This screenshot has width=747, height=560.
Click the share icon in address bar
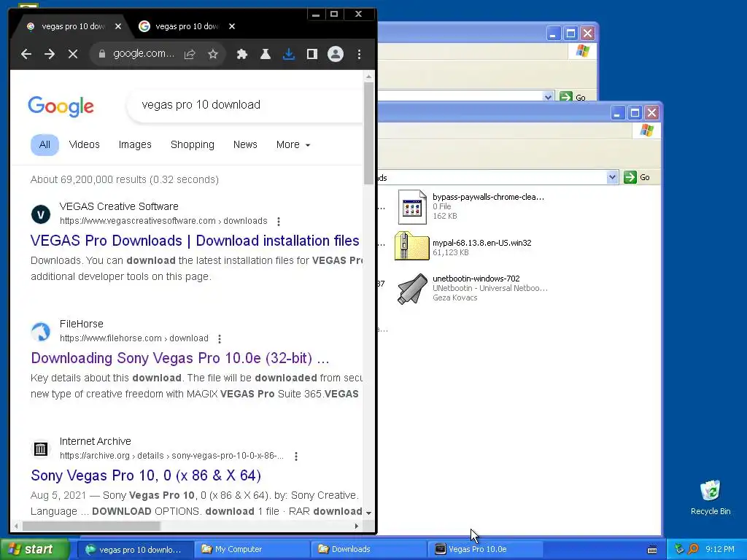pyautogui.click(x=190, y=54)
